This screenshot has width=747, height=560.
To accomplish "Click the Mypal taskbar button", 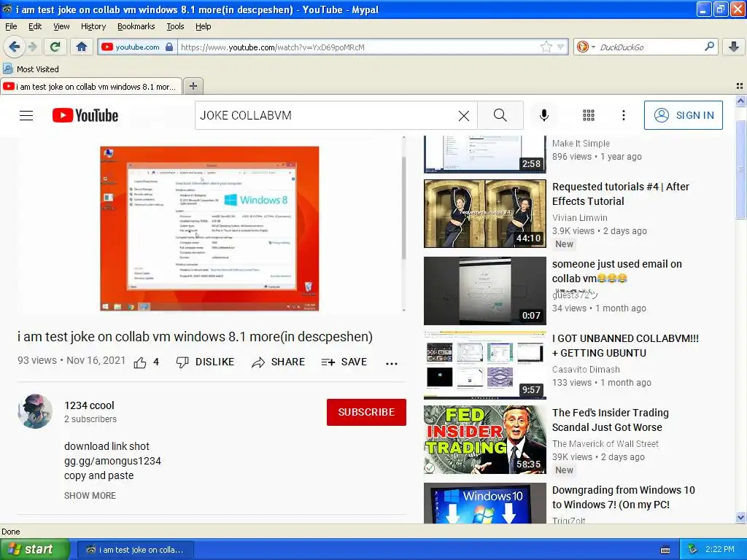I will tap(135, 550).
